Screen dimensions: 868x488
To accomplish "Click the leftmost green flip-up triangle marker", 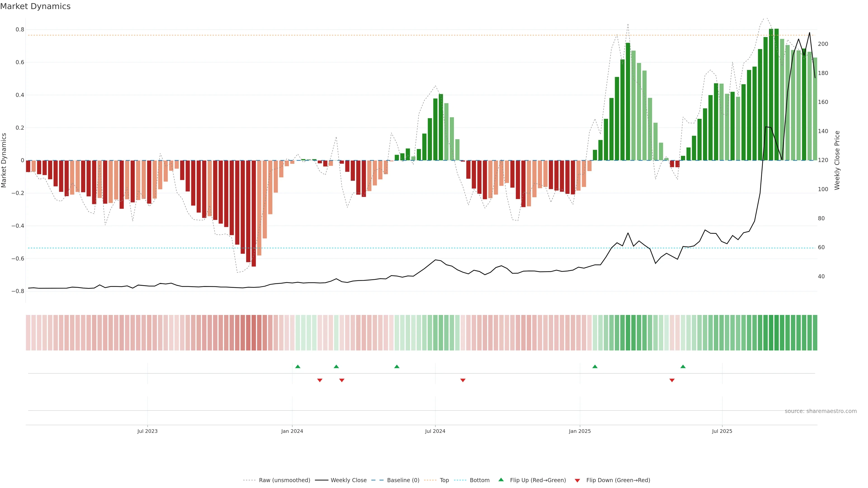I will [x=297, y=366].
